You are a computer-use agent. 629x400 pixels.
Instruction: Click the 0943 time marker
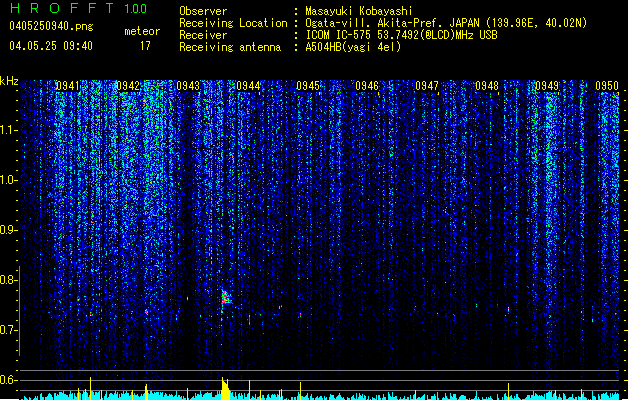[x=188, y=86]
